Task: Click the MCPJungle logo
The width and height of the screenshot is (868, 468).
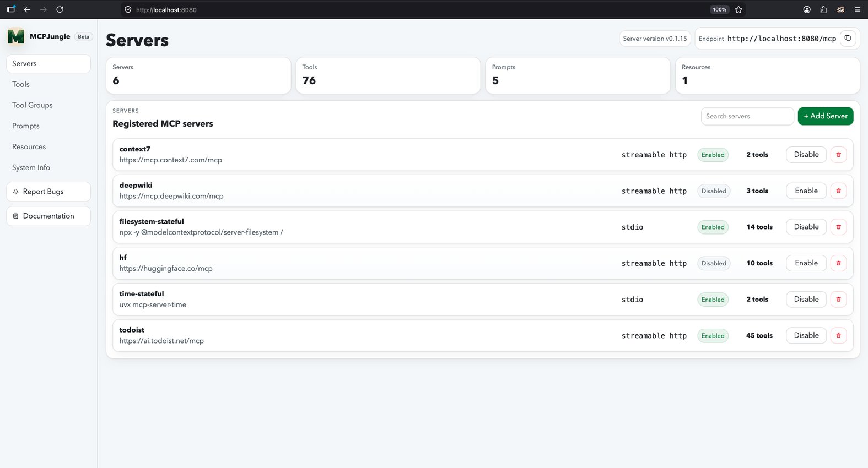Action: point(16,36)
